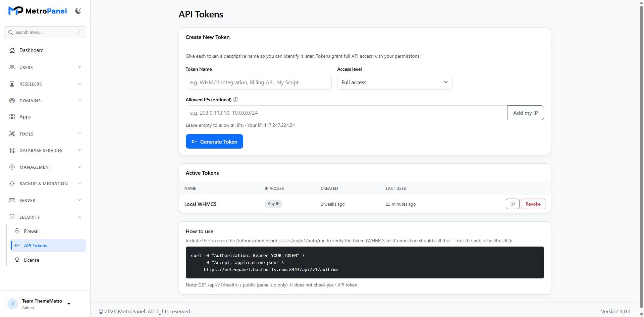Image resolution: width=644 pixels, height=317 pixels.
Task: Click the 'Your IP: 117.247.224.54' text
Action: click(x=271, y=125)
